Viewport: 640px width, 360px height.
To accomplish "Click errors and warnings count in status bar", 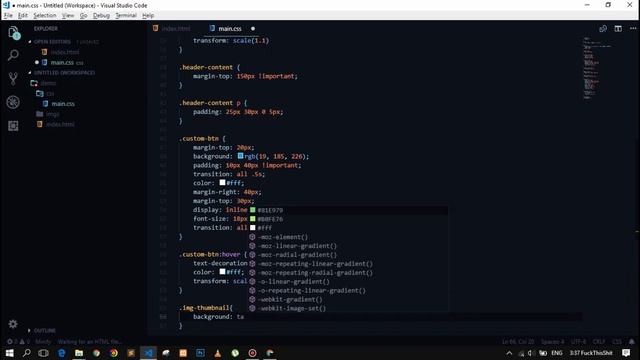I will pos(18,342).
